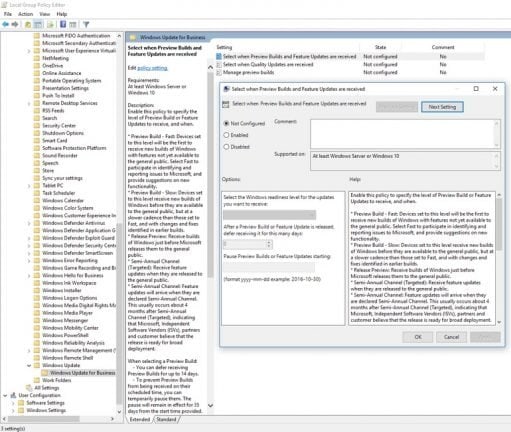Open the 'policy setting' edit link
This screenshot has width=511, height=432.
pos(152,68)
